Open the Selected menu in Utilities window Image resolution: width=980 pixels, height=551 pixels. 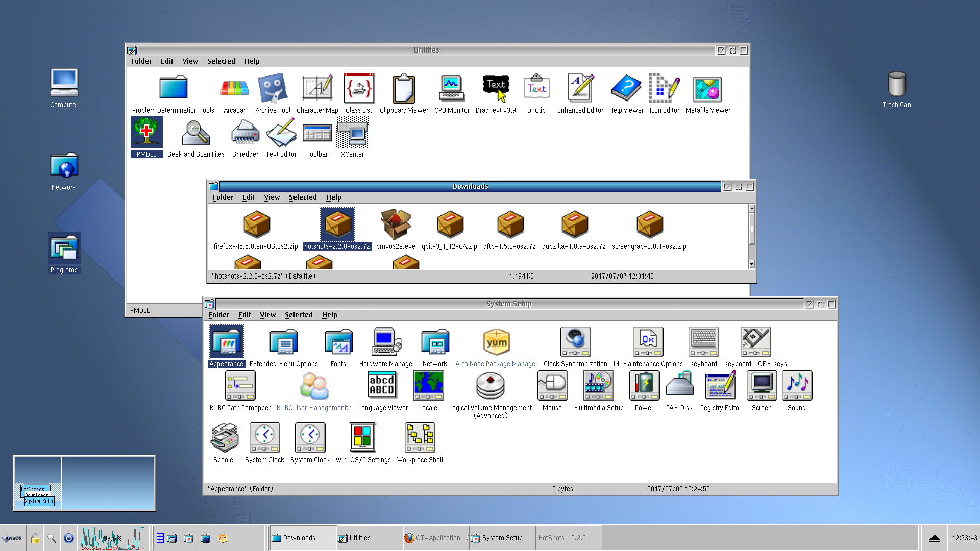click(221, 61)
